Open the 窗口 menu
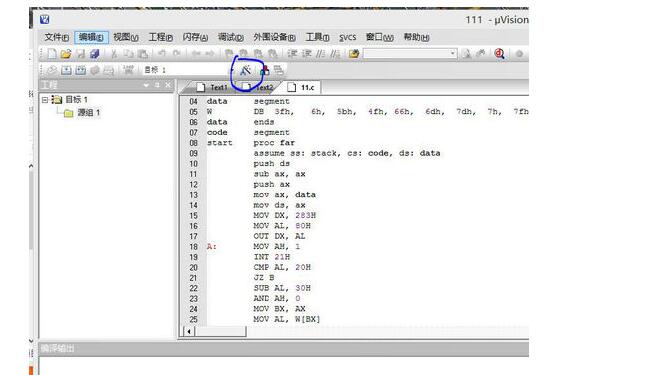This screenshot has height=375, width=655. point(379,37)
